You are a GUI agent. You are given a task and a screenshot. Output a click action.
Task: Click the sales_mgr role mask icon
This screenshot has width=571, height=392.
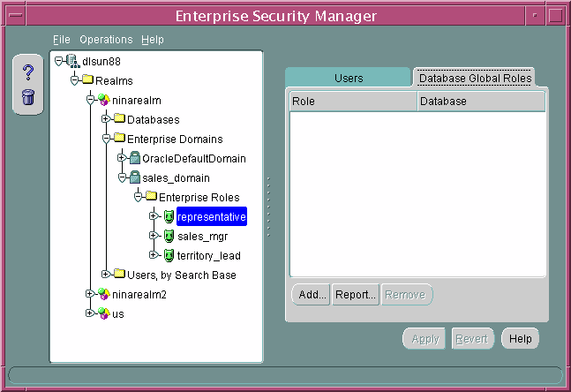click(x=168, y=236)
